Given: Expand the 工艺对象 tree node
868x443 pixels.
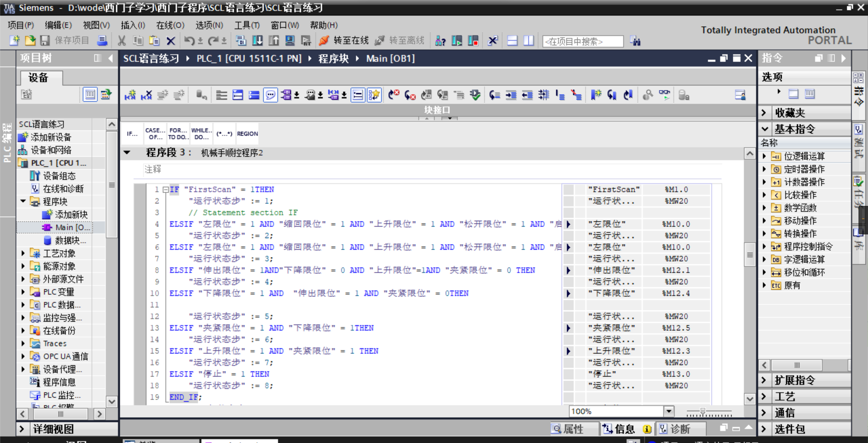Looking at the screenshot, I should pos(23,253).
